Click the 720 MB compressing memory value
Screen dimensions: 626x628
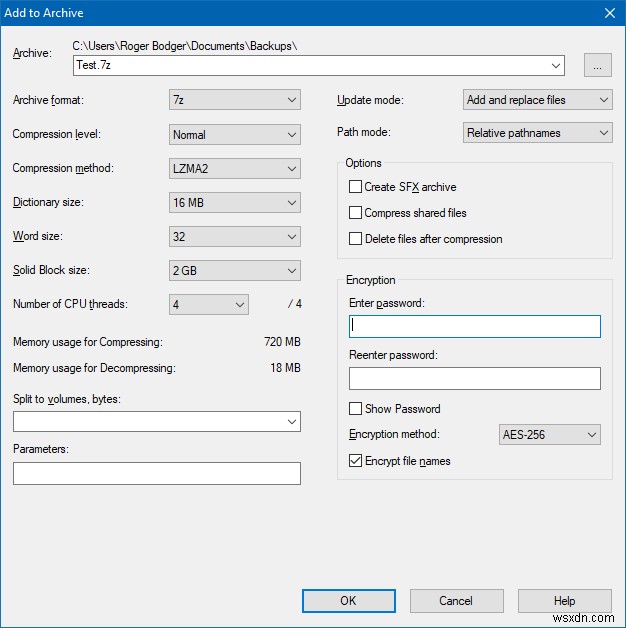tap(282, 342)
